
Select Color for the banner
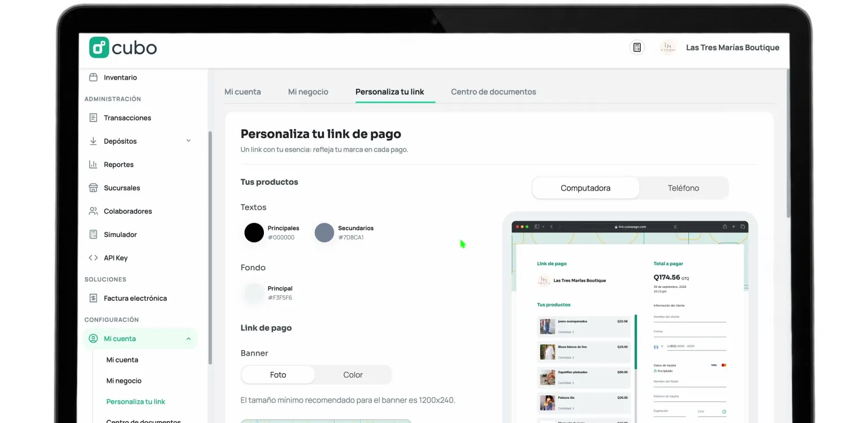[x=353, y=375]
